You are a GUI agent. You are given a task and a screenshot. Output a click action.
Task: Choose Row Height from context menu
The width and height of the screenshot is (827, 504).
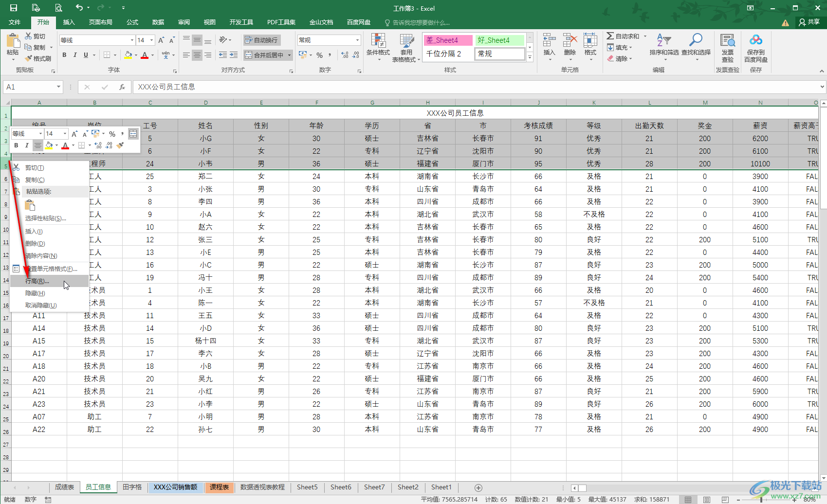point(49,281)
